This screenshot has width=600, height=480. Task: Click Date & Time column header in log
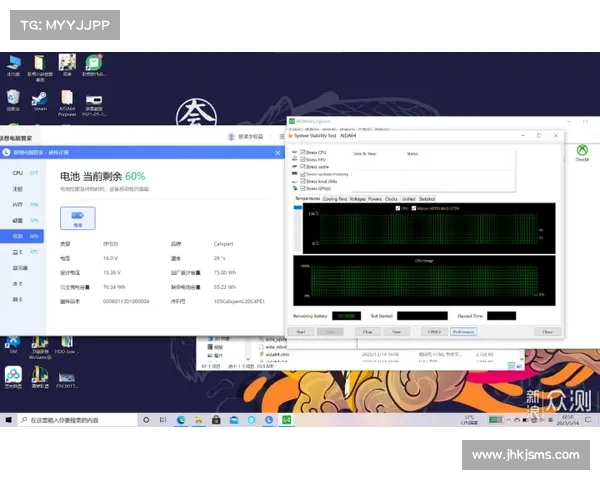tap(364, 153)
